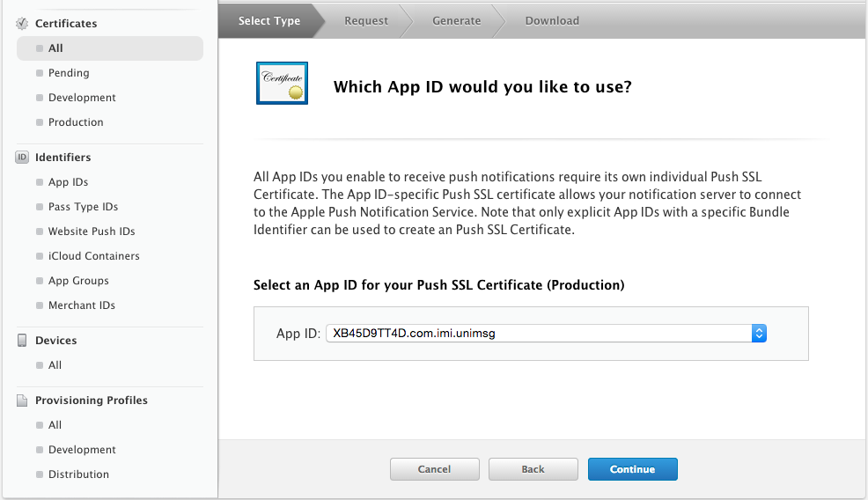Click the Certificates section seal icon

22,23
